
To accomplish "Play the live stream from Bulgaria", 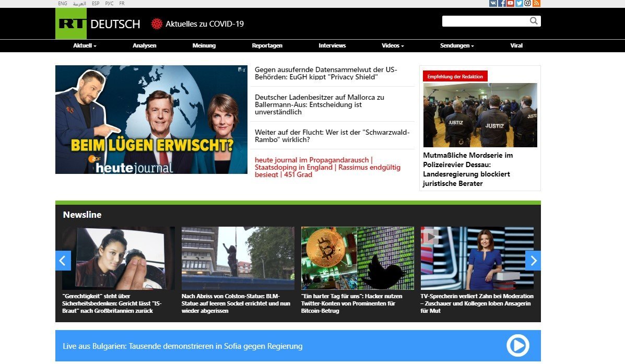I will [x=518, y=346].
